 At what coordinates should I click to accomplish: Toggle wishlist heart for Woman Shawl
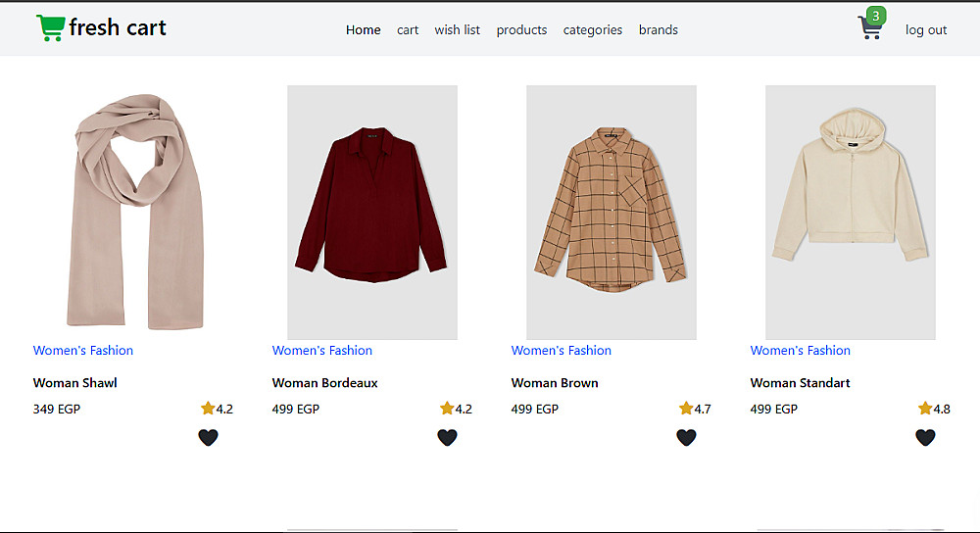click(208, 437)
